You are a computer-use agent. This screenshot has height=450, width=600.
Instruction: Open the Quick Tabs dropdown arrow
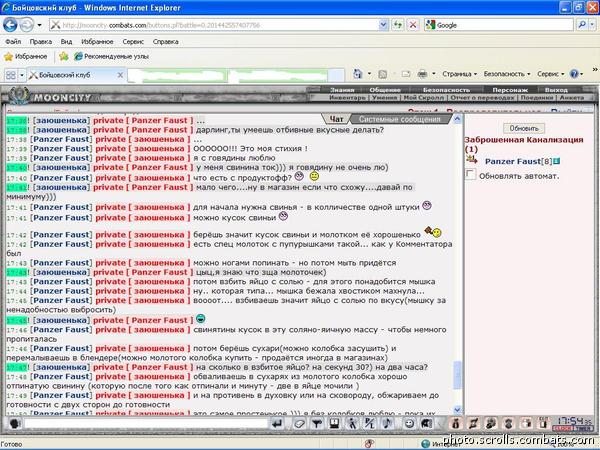click(x=22, y=75)
